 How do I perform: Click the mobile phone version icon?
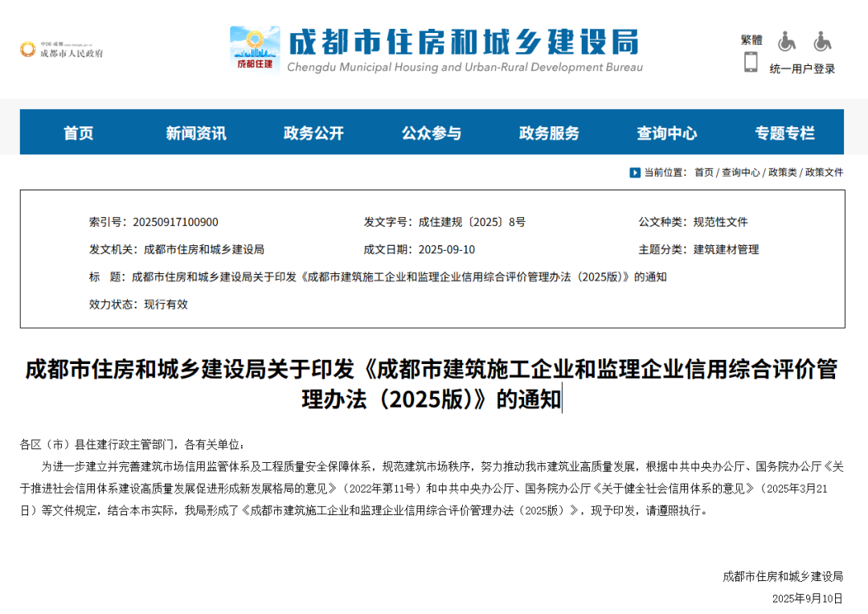[751, 63]
